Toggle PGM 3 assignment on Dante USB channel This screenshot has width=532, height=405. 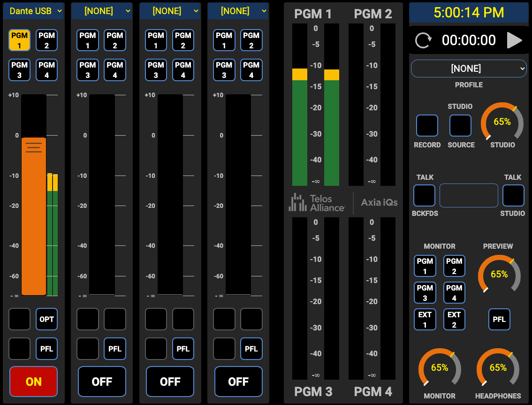click(x=19, y=70)
